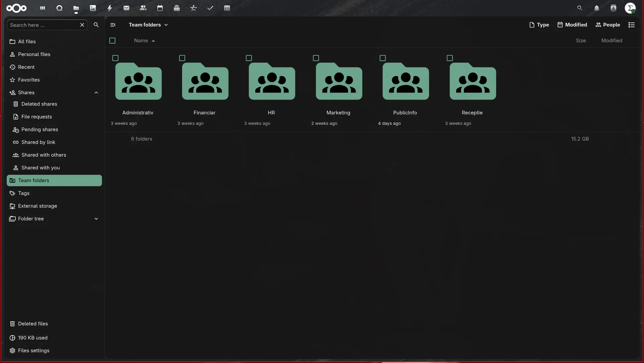Open Pending shares

[x=56, y=129]
